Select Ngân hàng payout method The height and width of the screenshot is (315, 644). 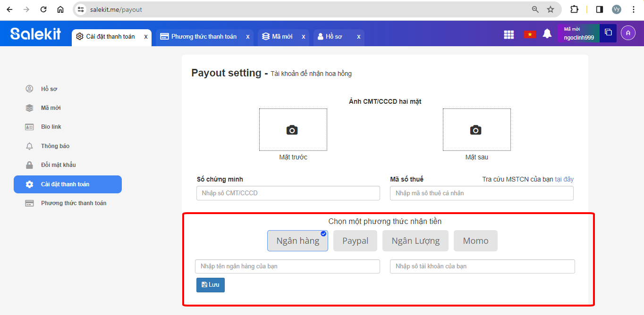297,241
